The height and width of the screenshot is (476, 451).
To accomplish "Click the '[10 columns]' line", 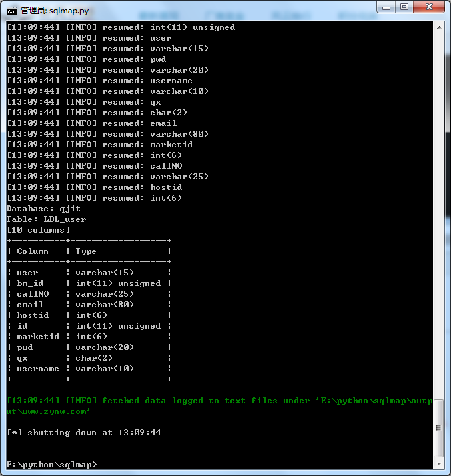I will (x=38, y=230).
